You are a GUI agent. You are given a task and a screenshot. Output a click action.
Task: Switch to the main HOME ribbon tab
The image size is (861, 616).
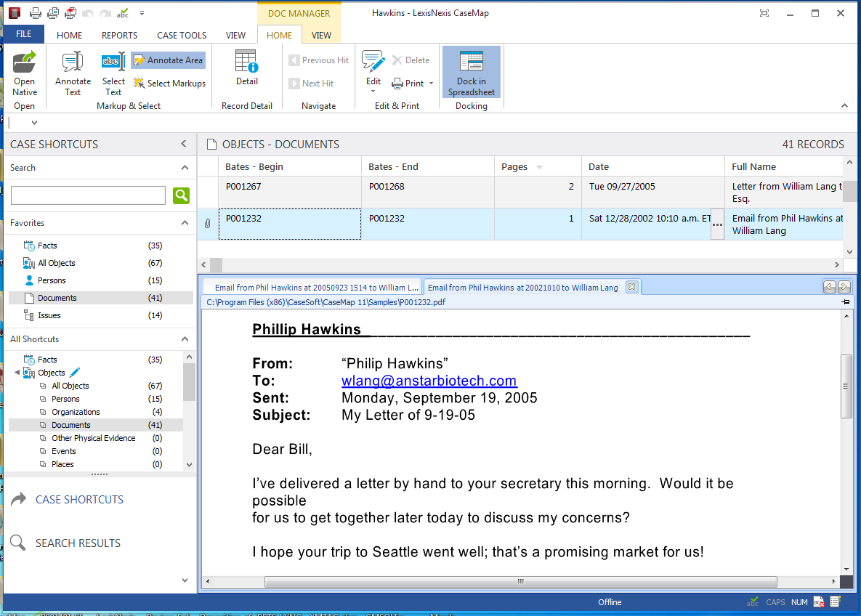[69, 35]
